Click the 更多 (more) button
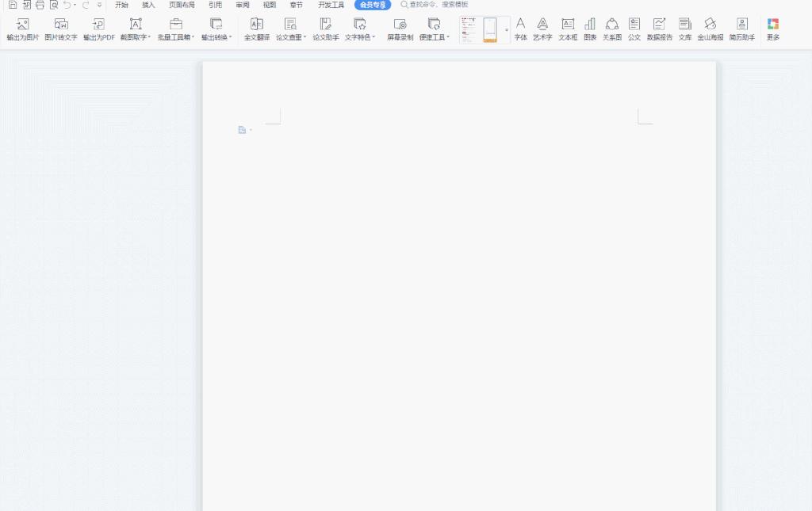The image size is (812, 511). [x=772, y=29]
